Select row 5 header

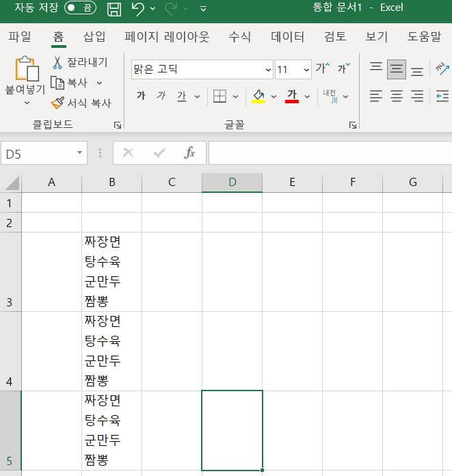click(10, 430)
